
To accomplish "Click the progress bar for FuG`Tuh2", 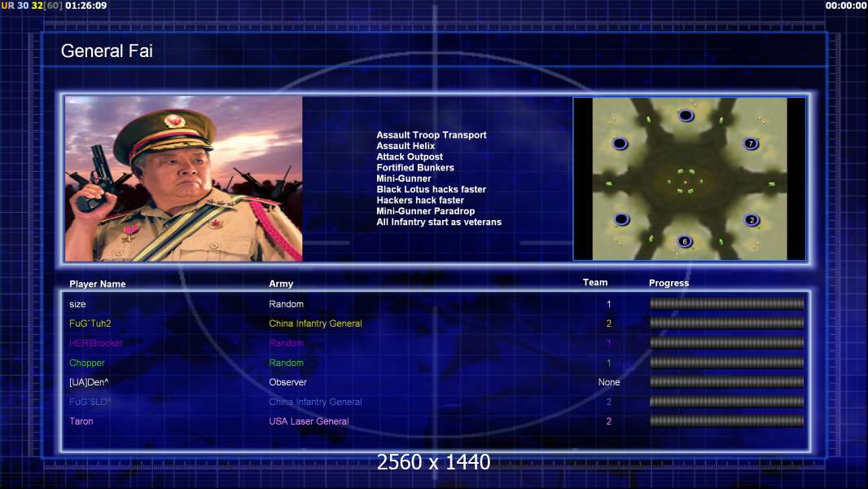I will 727,323.
